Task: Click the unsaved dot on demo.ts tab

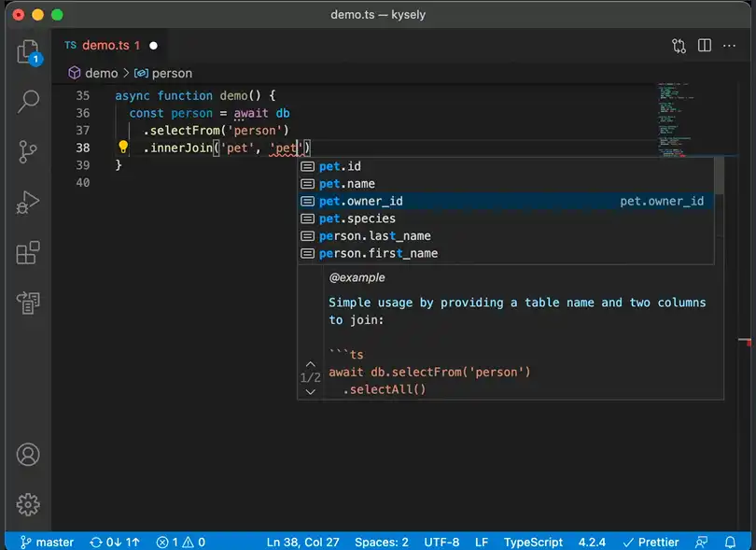Action: [153, 46]
